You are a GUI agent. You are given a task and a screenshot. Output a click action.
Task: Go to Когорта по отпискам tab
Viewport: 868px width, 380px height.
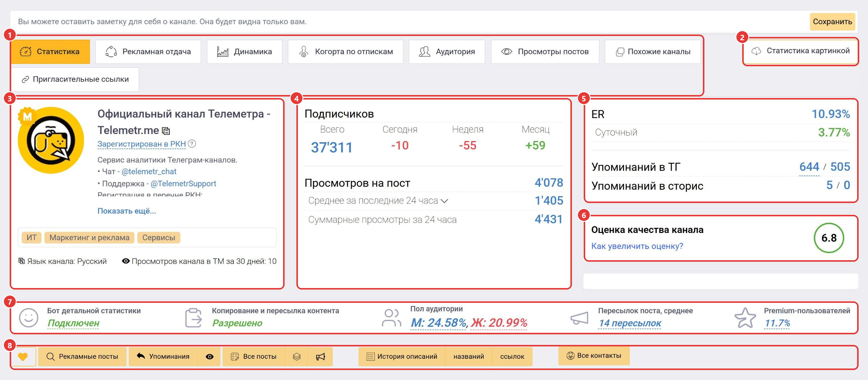pos(346,52)
